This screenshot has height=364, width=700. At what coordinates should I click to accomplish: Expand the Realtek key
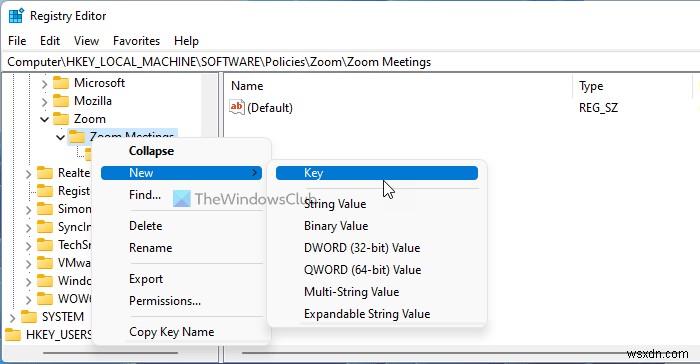(28, 173)
